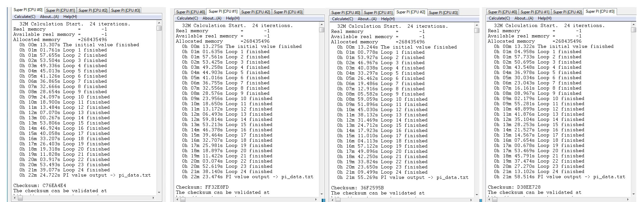Click the 22m 23.474s PI value output line
Screen dimensions: 644x202
(248, 177)
